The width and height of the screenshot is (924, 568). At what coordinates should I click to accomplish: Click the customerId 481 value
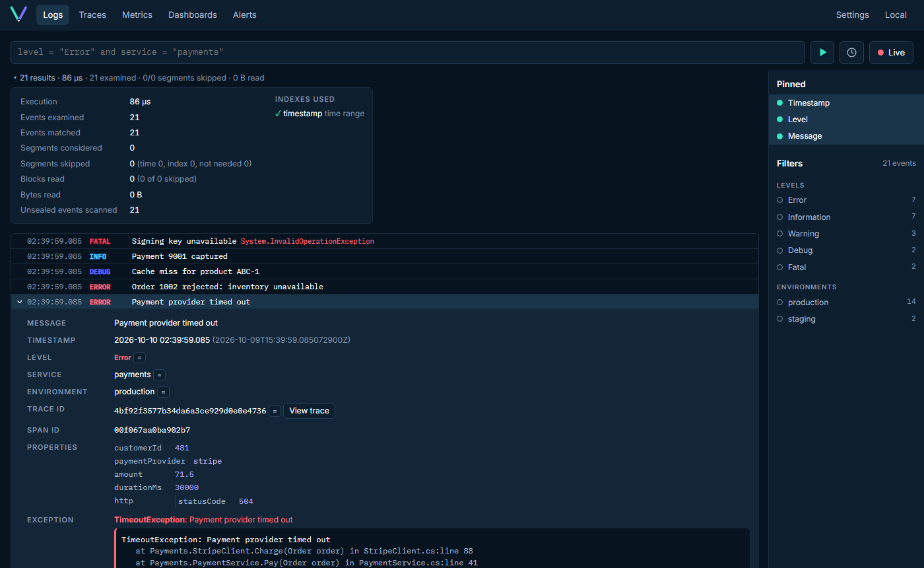181,448
